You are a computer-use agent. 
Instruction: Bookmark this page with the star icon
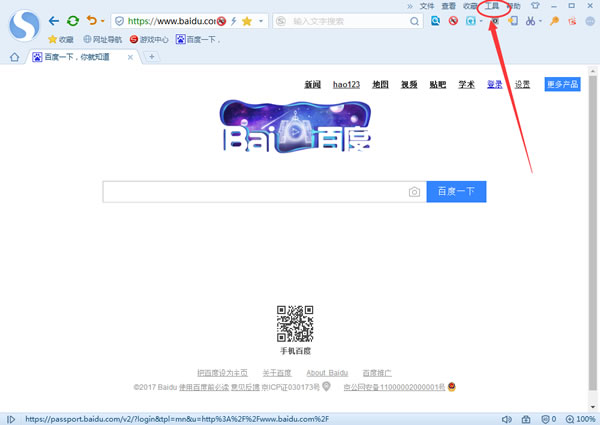[x=247, y=21]
